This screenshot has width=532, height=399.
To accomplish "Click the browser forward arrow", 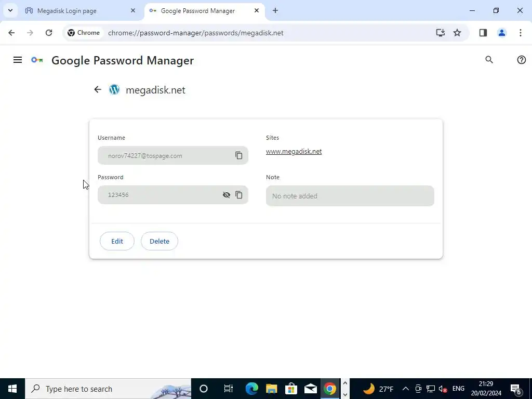I will pos(30,33).
